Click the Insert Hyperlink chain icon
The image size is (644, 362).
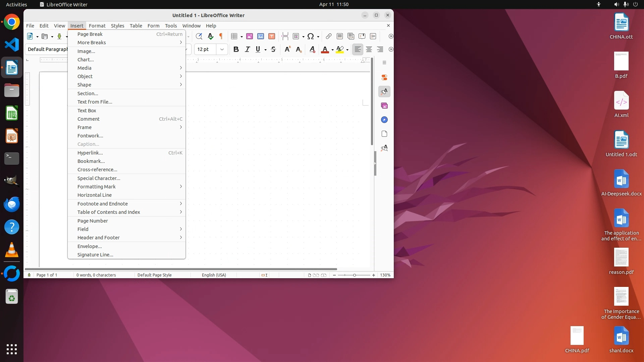click(329, 36)
